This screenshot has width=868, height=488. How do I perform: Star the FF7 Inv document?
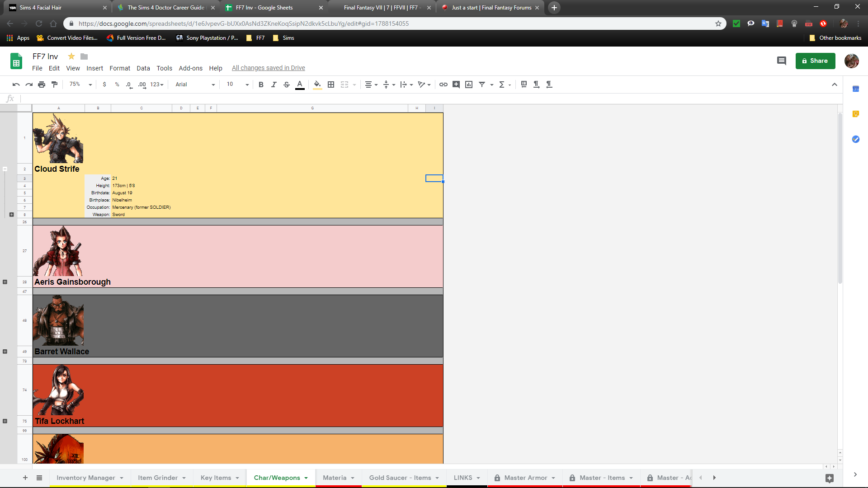[71, 56]
